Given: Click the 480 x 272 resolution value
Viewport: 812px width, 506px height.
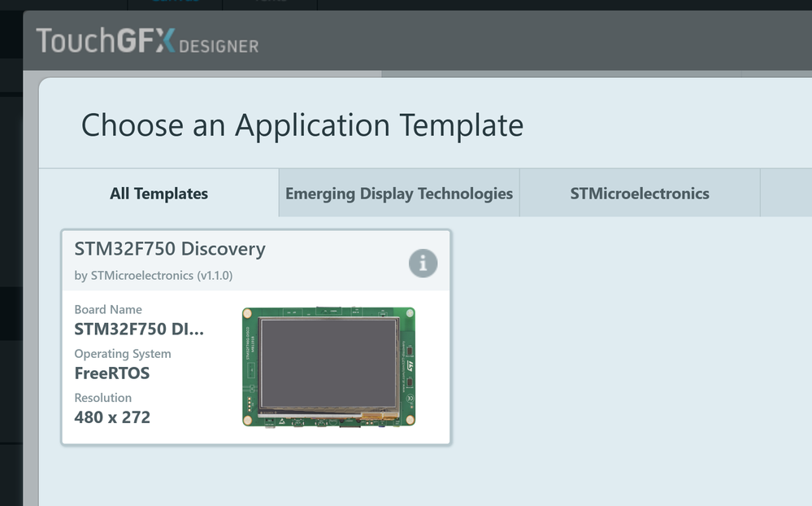Looking at the screenshot, I should point(112,417).
